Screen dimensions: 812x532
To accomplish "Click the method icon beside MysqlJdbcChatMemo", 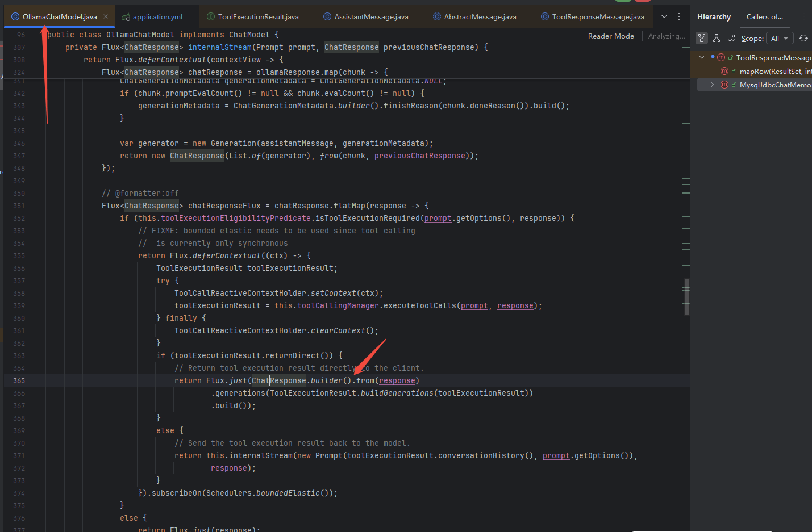I will [x=724, y=85].
